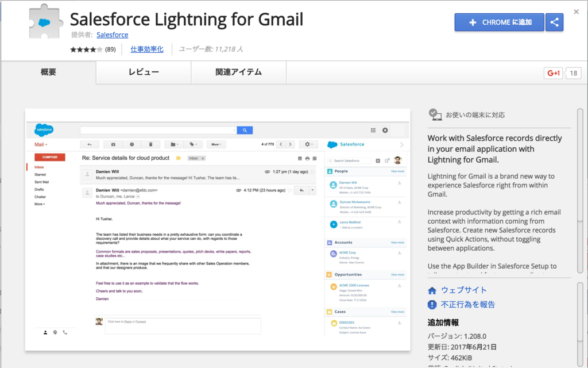Open the 仕事効率化 category link
This screenshot has width=588, height=368.
146,49
